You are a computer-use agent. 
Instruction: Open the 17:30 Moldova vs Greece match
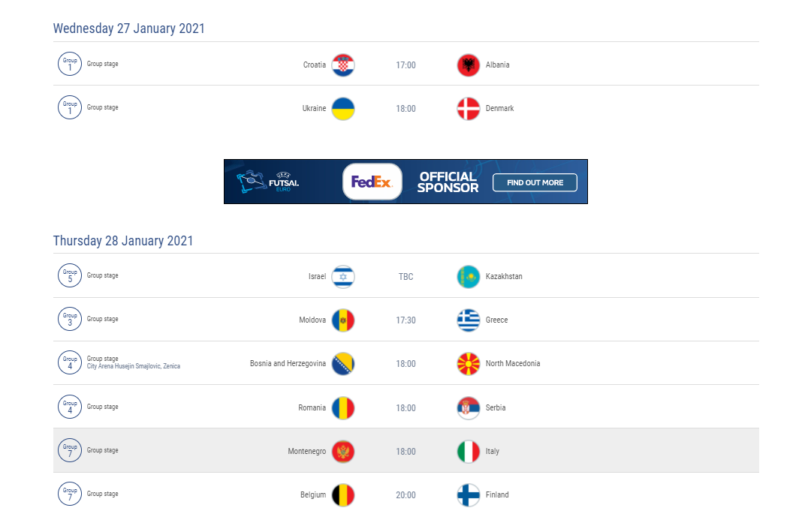tap(406, 320)
